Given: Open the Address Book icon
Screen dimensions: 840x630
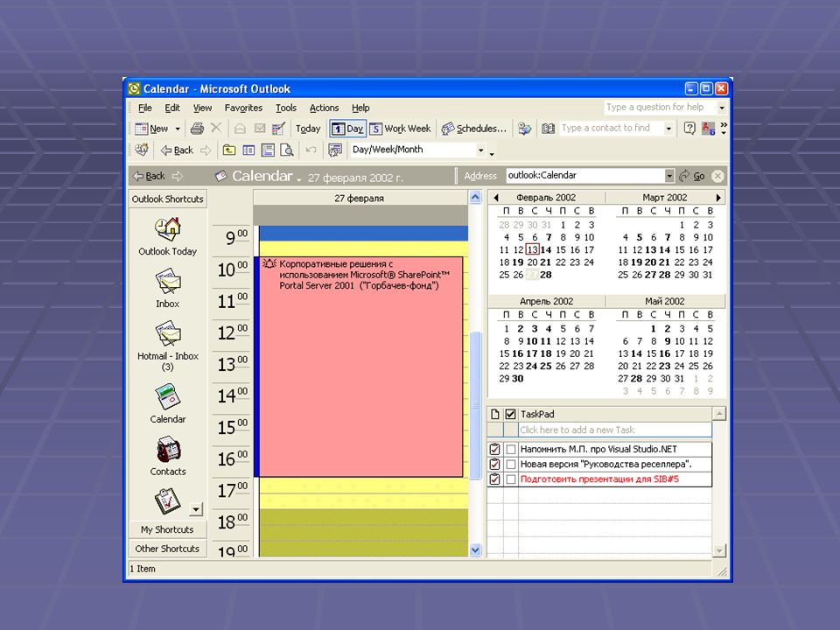Looking at the screenshot, I should (548, 129).
